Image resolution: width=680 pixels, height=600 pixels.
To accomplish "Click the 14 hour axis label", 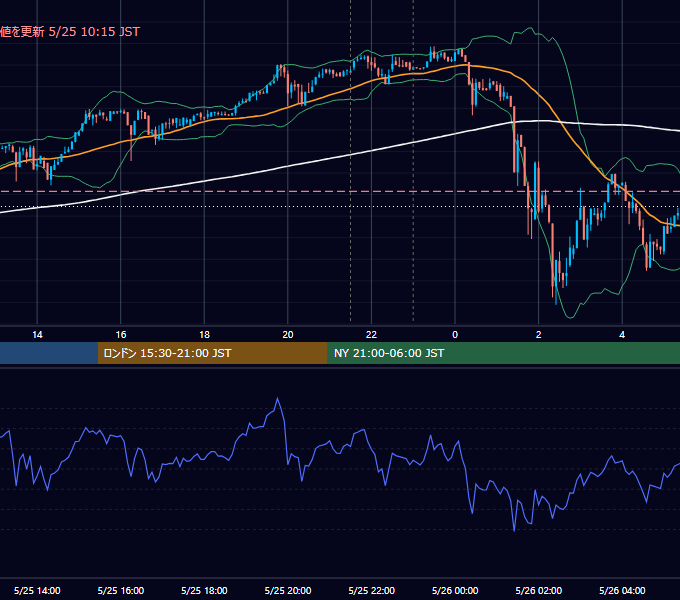I will pos(37,335).
